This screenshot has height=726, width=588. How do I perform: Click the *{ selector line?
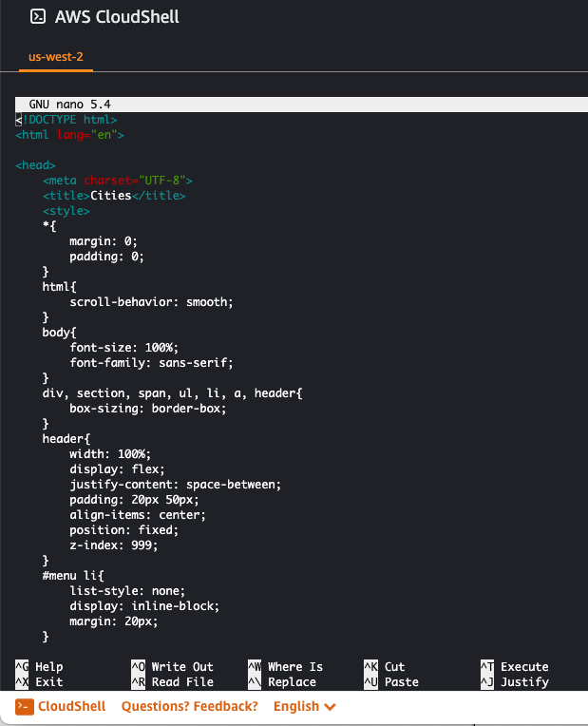pyautogui.click(x=49, y=226)
